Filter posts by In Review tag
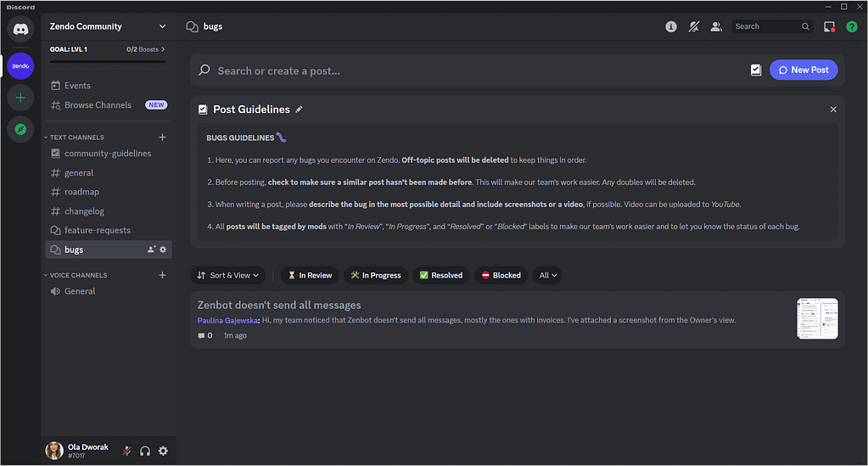Image resolution: width=868 pixels, height=466 pixels. [x=310, y=275]
